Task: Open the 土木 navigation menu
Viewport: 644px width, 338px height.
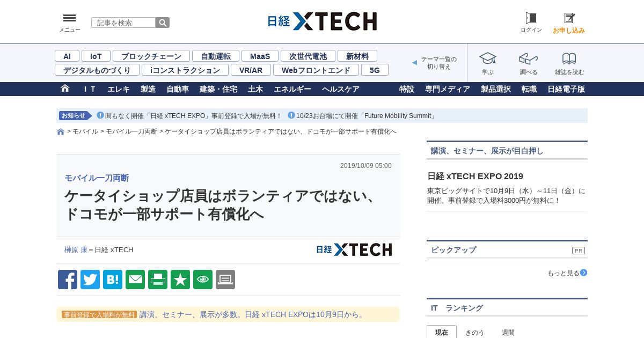Action: (255, 89)
